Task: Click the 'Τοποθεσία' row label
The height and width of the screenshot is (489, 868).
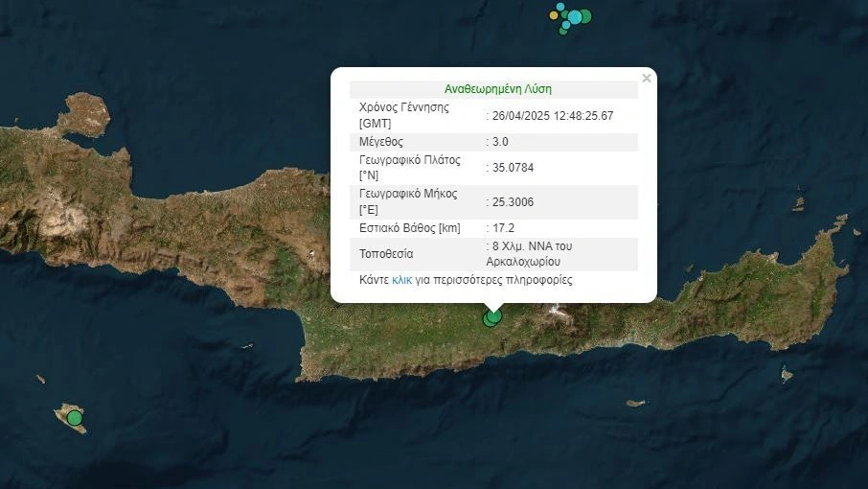Action: [386, 254]
